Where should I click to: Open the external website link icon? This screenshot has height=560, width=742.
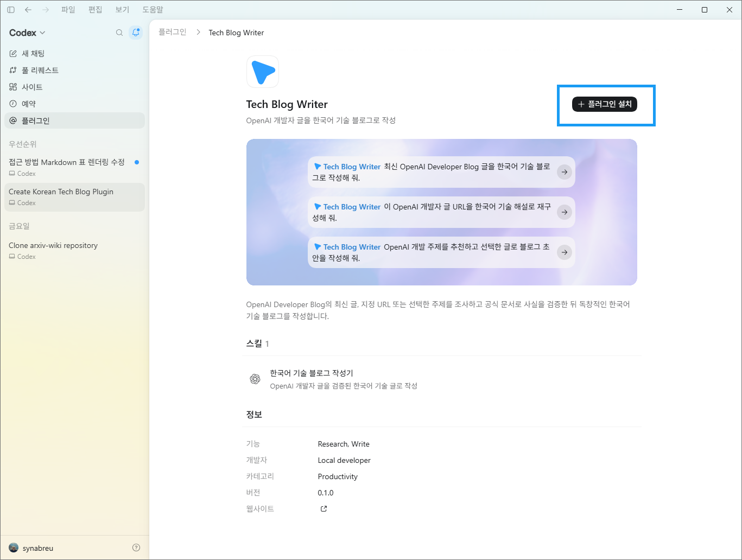(x=324, y=508)
